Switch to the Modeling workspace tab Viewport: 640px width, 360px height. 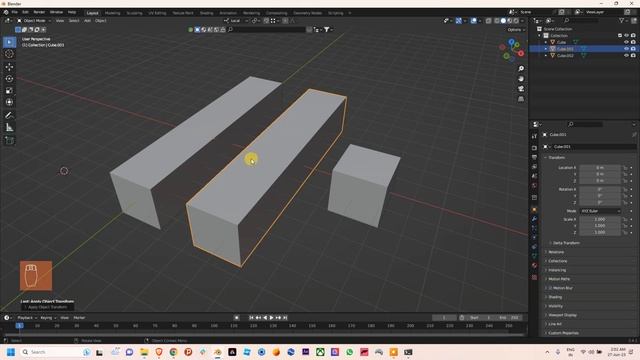112,13
